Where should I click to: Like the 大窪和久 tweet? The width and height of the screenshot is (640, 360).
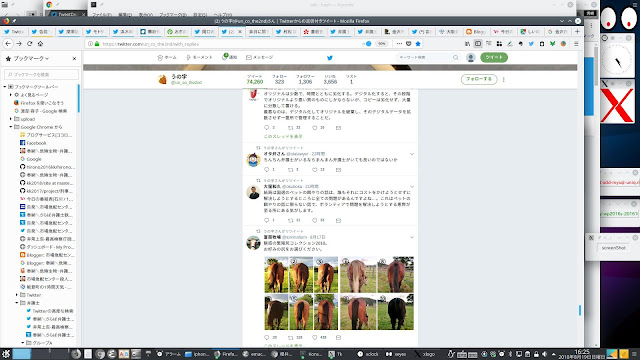pos(315,220)
